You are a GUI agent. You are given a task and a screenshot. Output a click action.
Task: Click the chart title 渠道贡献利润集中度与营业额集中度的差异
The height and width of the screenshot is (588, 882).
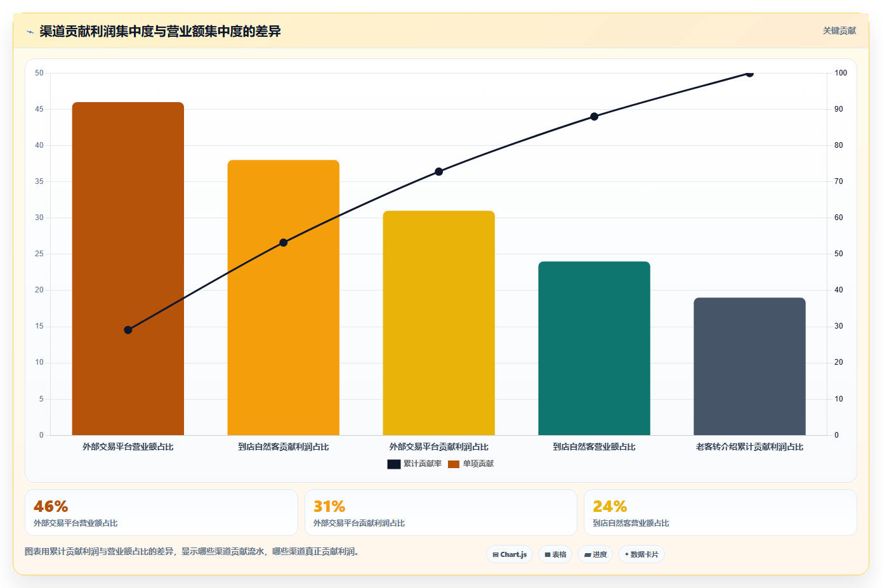click(160, 32)
